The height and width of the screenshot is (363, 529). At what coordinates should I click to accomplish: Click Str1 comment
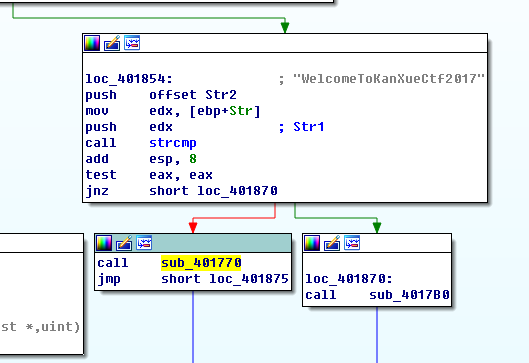point(309,127)
